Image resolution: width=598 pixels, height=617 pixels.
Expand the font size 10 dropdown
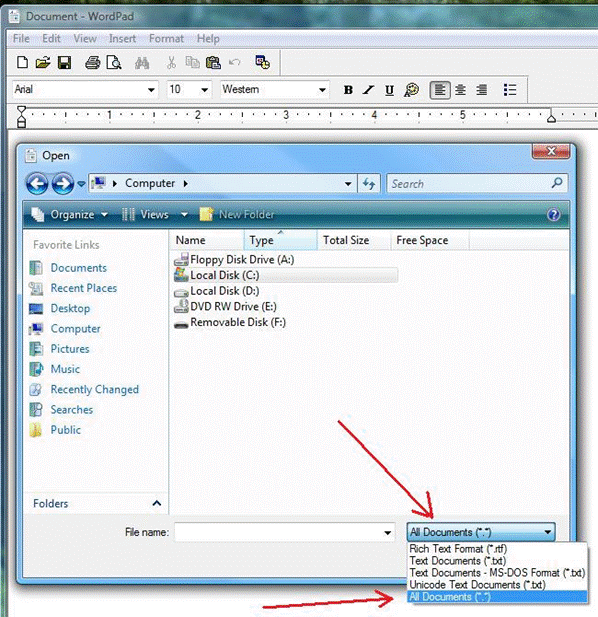tap(205, 90)
